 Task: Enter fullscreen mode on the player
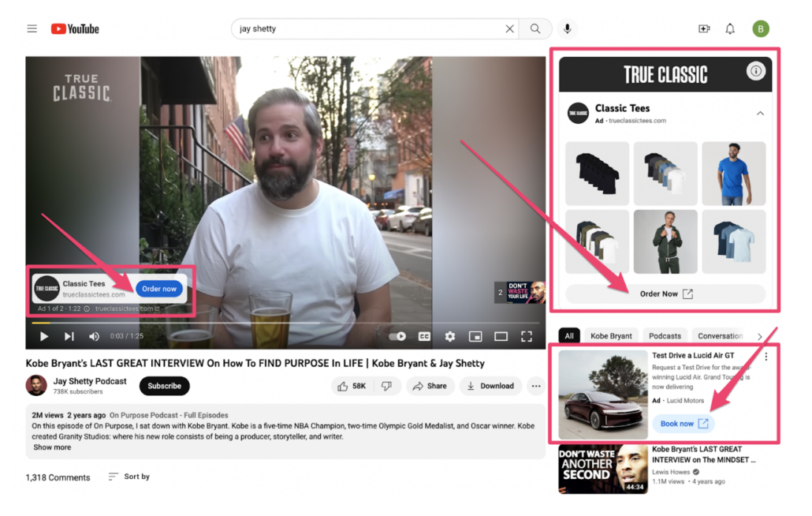[x=527, y=336]
